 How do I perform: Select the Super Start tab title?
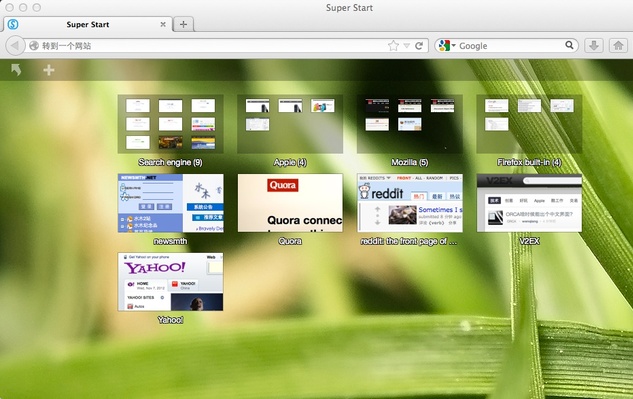[88, 24]
